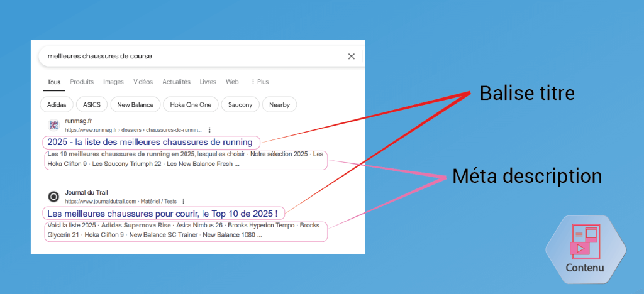Open the Images tab

pyautogui.click(x=113, y=82)
